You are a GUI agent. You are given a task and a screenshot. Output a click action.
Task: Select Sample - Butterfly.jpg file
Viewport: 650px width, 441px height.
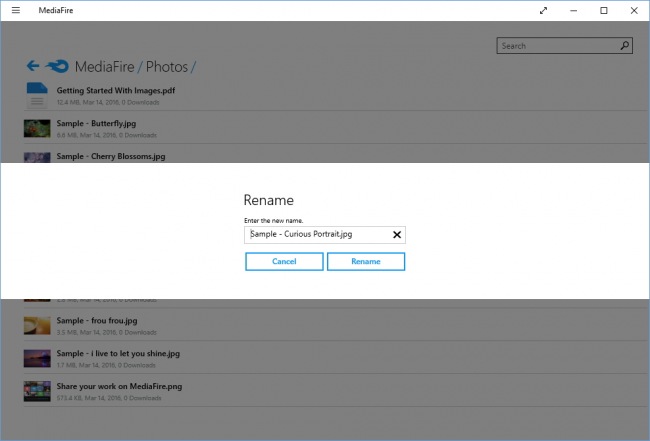(96, 123)
